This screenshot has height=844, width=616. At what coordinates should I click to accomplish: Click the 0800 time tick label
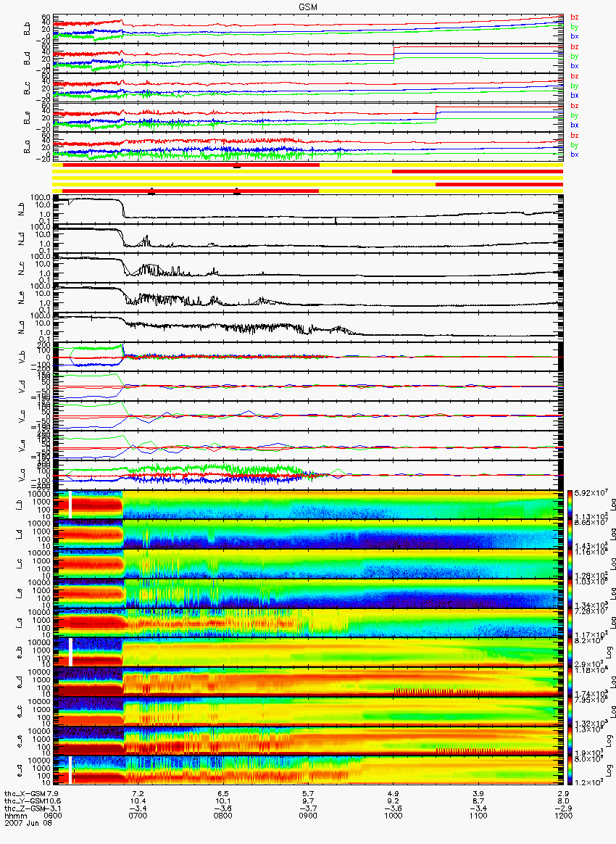pos(223,816)
